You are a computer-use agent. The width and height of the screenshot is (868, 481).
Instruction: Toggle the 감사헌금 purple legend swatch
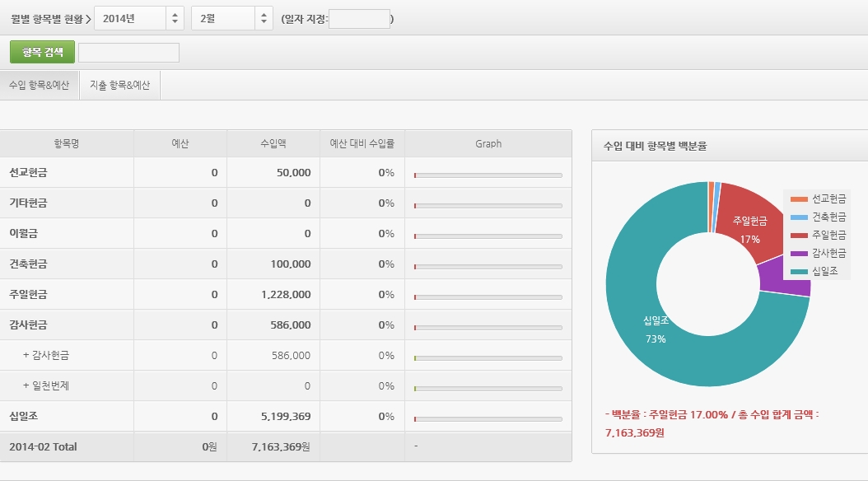coord(799,254)
